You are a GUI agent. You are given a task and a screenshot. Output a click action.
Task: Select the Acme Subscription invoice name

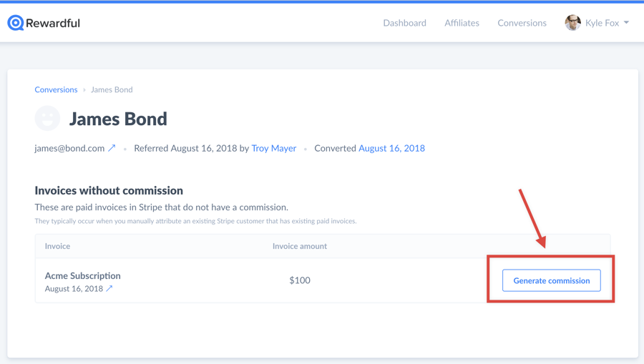click(x=82, y=275)
